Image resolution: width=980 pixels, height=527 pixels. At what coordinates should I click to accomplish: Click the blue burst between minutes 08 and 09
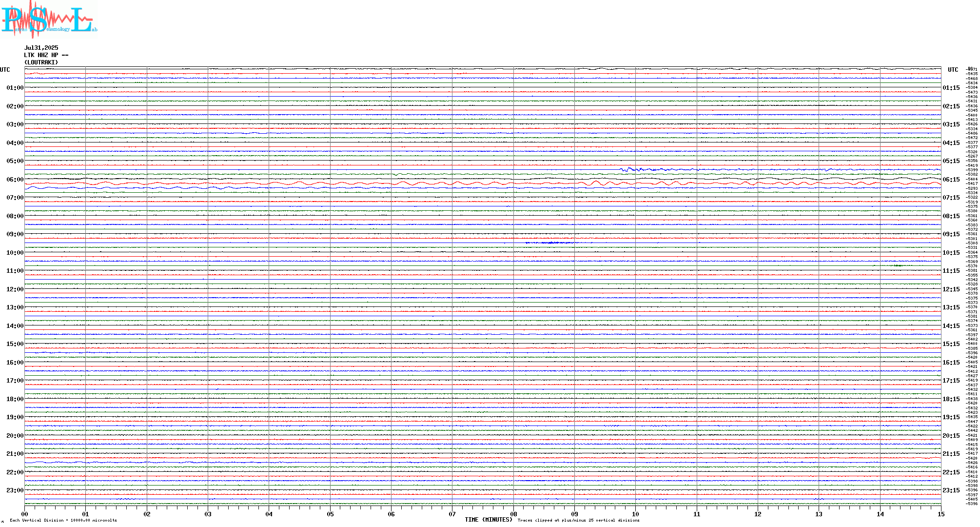click(x=551, y=243)
